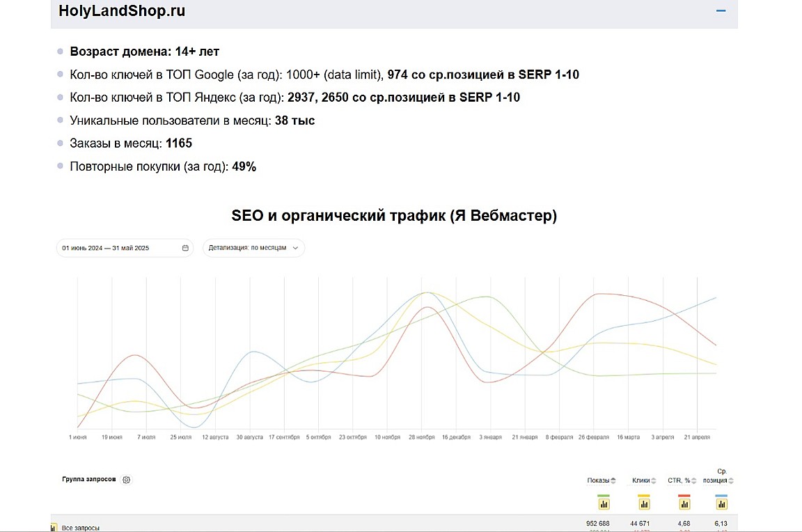802x532 pixels.
Task: Click the HolyLandShop.ru section title
Action: point(122,11)
